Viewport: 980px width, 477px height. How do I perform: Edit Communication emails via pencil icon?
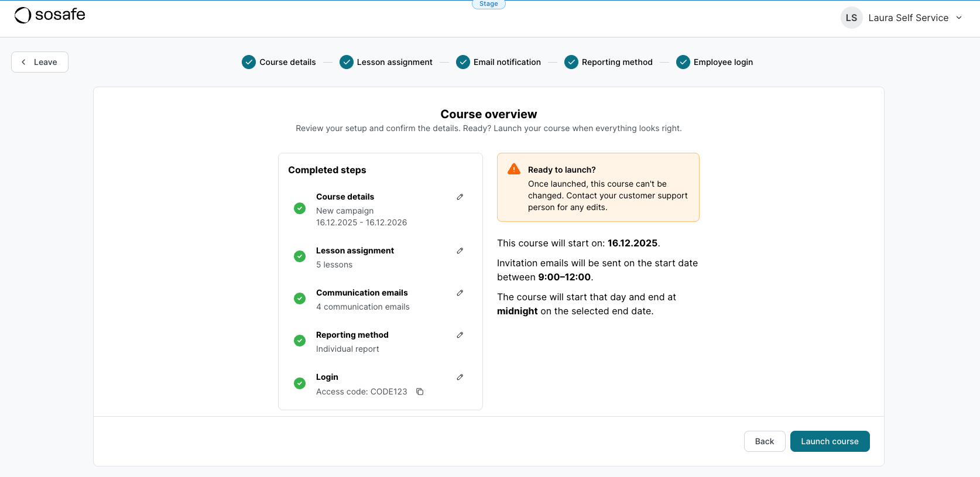tap(460, 293)
